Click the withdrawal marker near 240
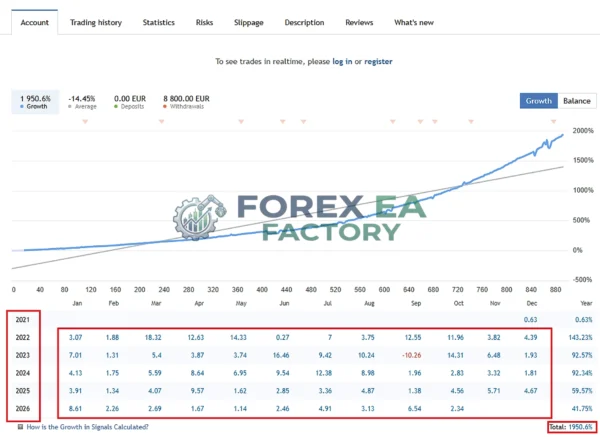 click(x=161, y=122)
